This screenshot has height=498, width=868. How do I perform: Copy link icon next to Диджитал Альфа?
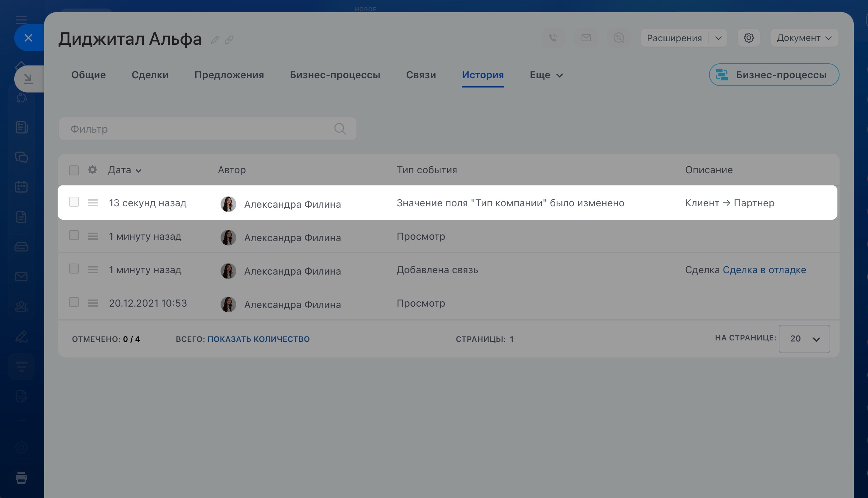[x=229, y=40]
